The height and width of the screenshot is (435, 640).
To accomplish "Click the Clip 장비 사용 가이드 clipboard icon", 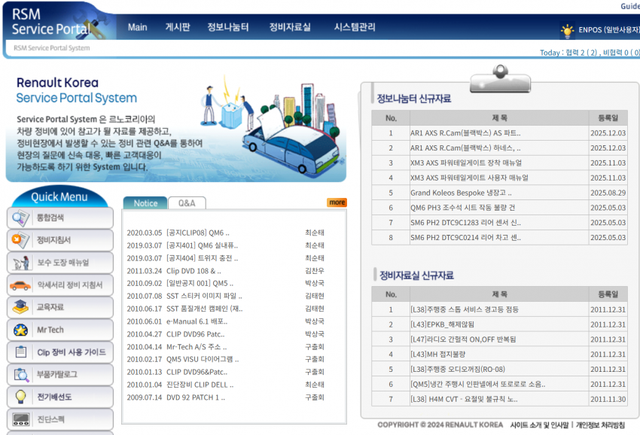I will pos(20,352).
